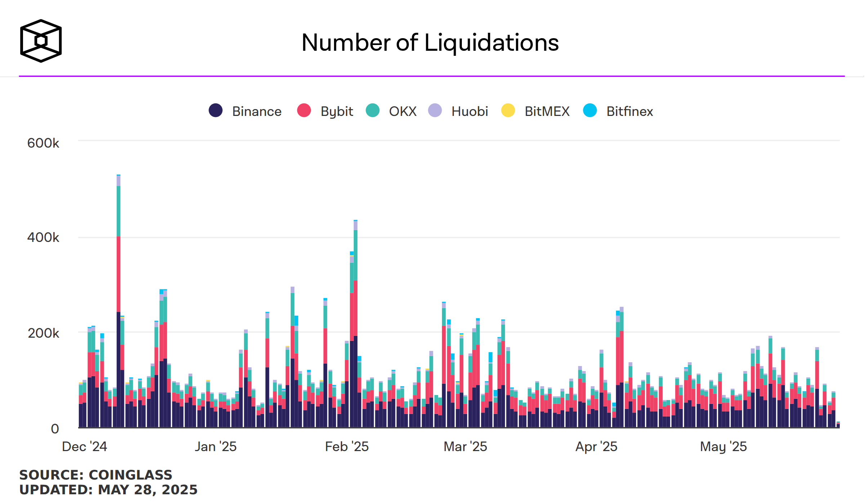Click the BitMEX legend label
This screenshot has width=865, height=504.
point(547,112)
